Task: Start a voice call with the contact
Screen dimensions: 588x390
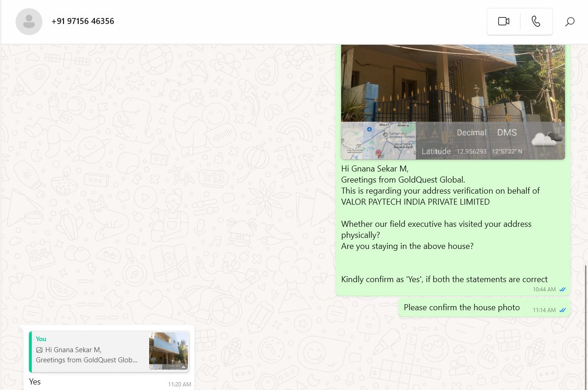Action: tap(536, 21)
